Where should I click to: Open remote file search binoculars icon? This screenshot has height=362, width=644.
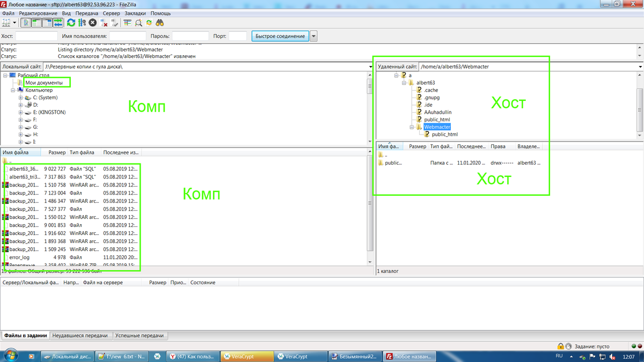tap(159, 23)
